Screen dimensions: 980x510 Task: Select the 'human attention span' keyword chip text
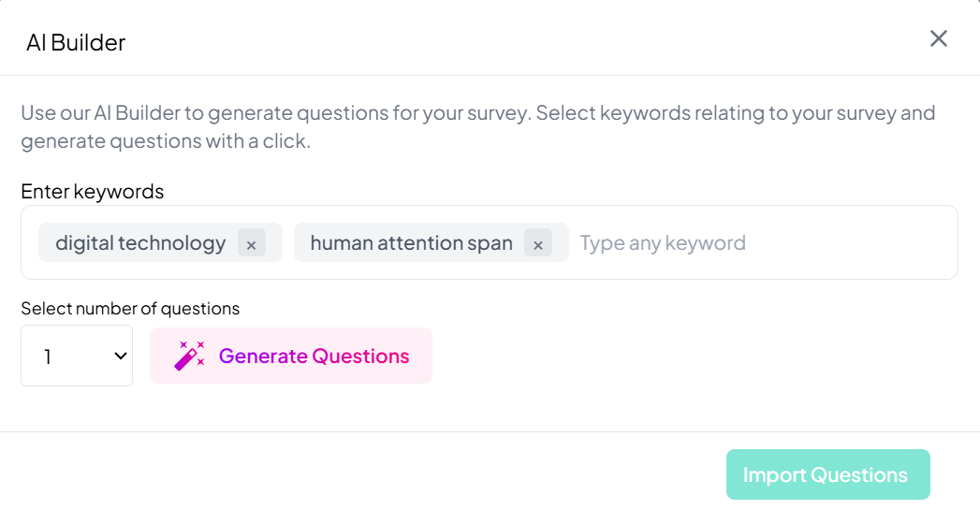point(411,243)
